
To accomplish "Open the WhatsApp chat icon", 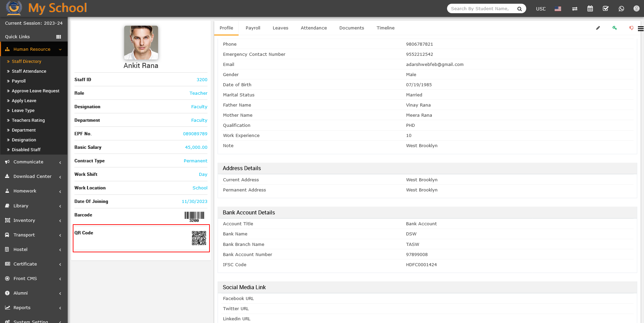I will [621, 9].
